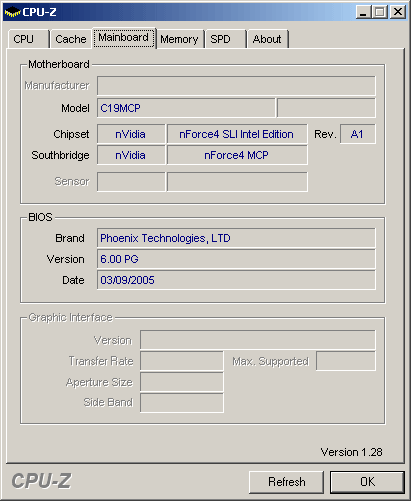Click the 03/09/2005 BIOS date field

(236, 280)
